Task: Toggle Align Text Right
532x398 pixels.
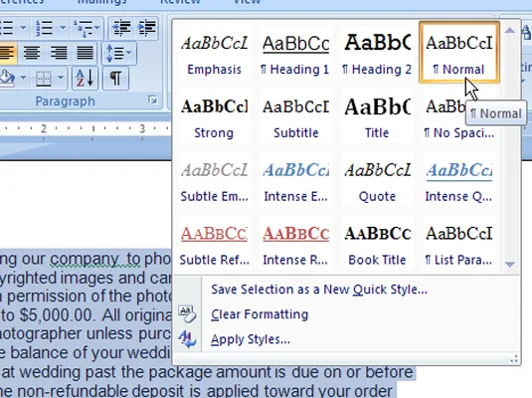Action: tap(59, 53)
